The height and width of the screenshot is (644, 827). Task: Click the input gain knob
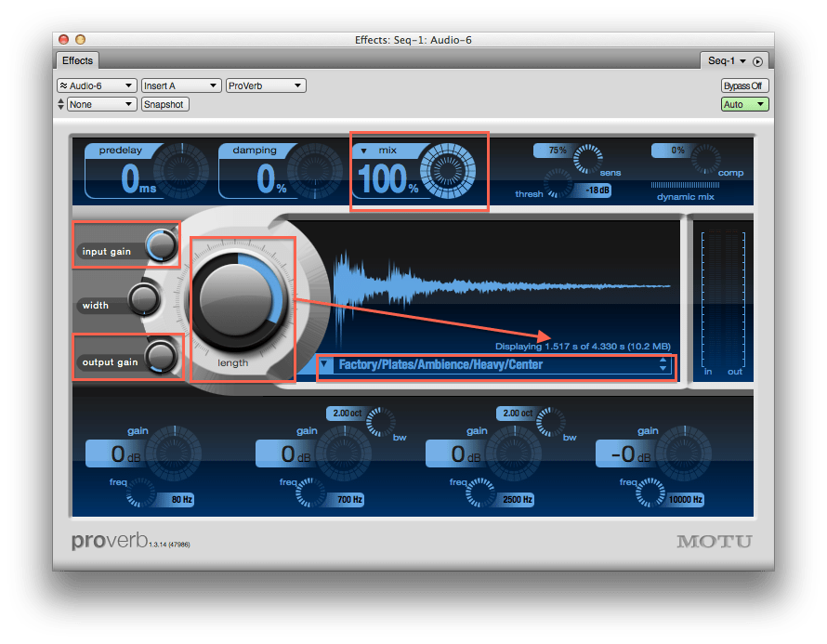click(162, 245)
